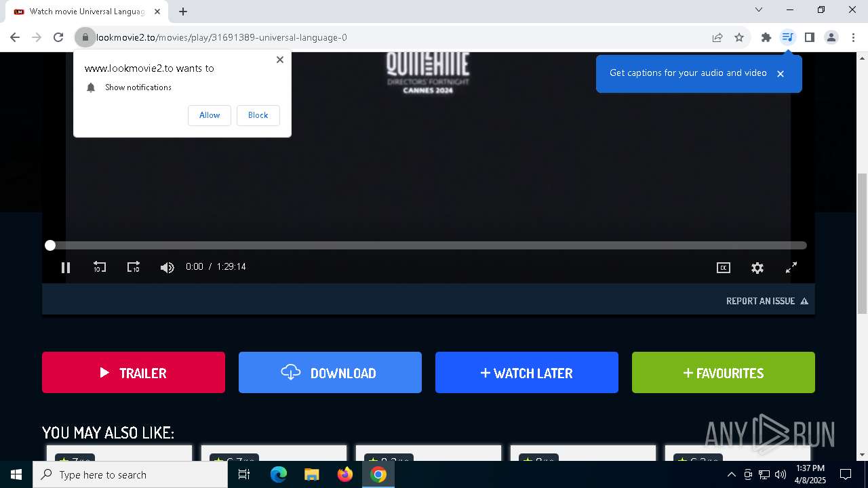
Task: Close the Universal Language tab
Action: [157, 12]
